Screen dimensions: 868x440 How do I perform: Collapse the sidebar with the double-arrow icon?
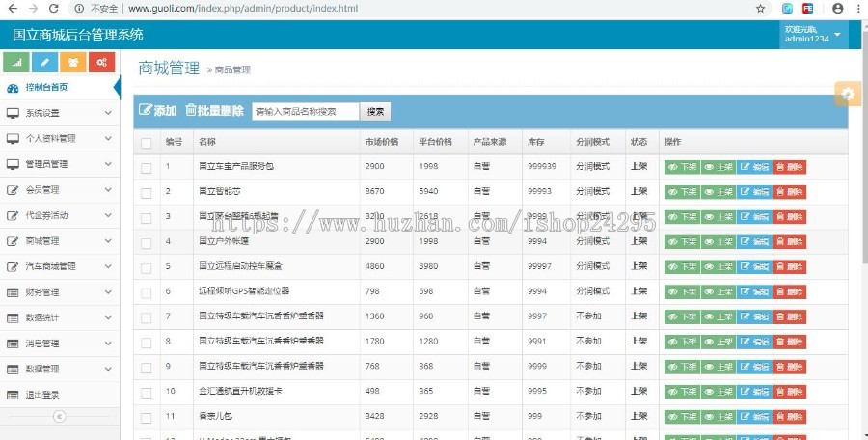point(59,416)
